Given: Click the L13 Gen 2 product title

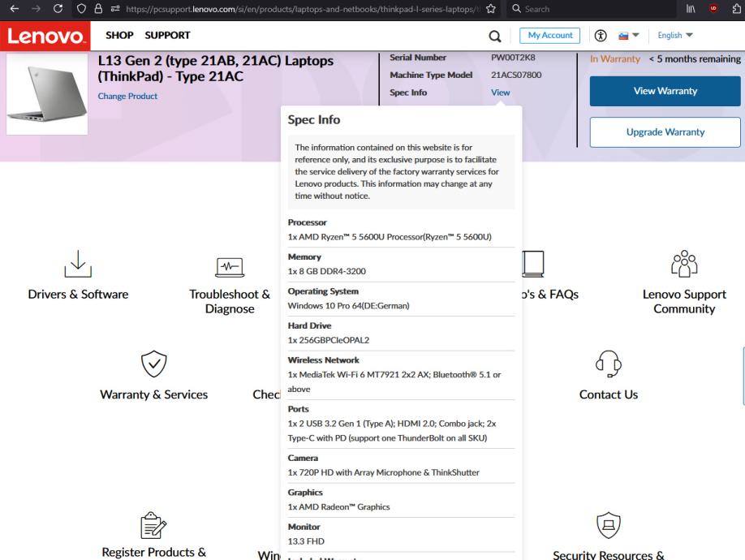Looking at the screenshot, I should (216, 68).
